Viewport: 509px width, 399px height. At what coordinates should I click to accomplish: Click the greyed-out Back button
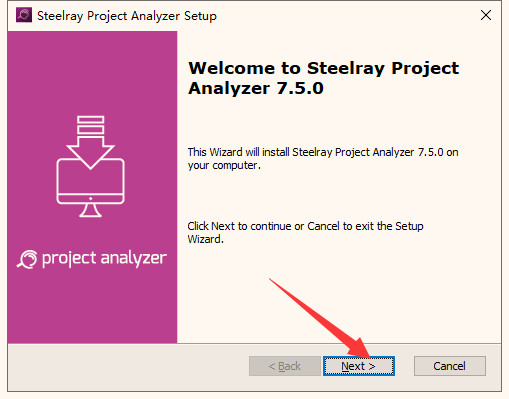[x=285, y=366]
